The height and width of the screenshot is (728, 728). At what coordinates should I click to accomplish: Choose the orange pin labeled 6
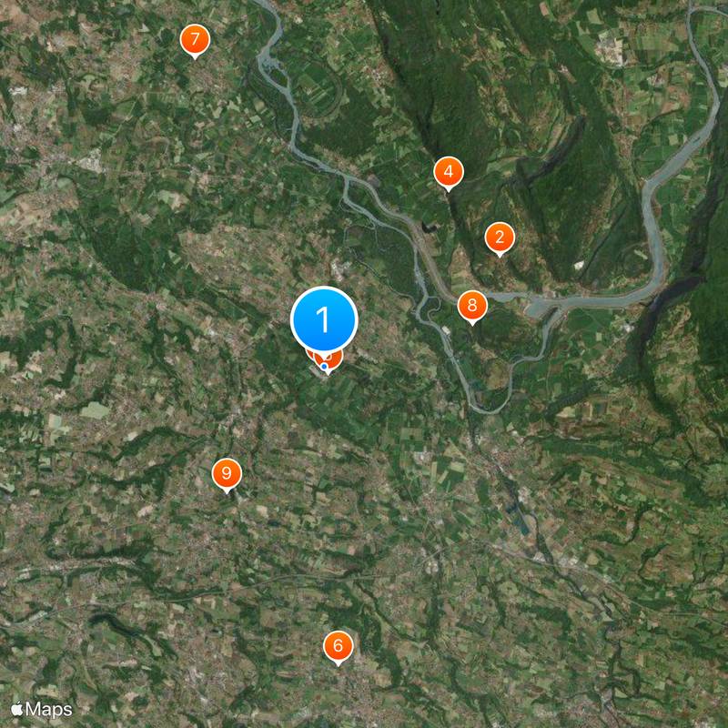338,646
